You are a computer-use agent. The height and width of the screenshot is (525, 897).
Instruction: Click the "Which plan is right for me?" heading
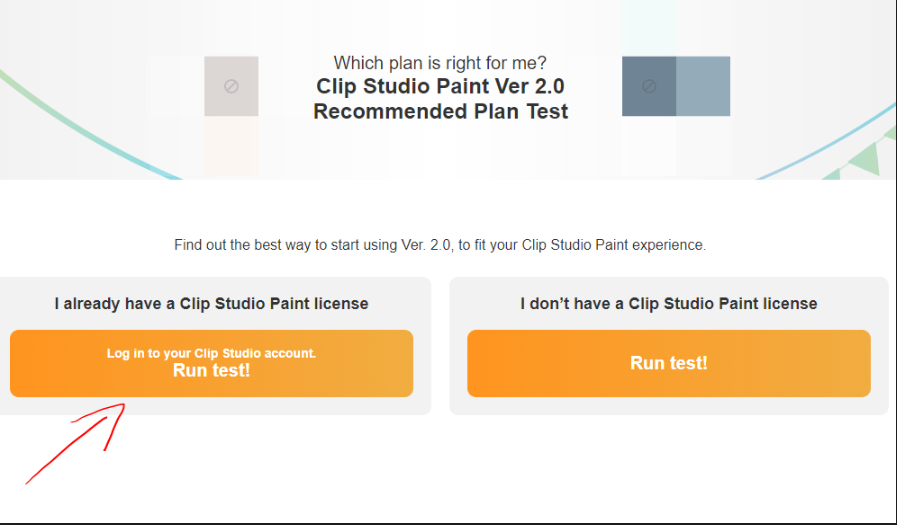(x=440, y=63)
